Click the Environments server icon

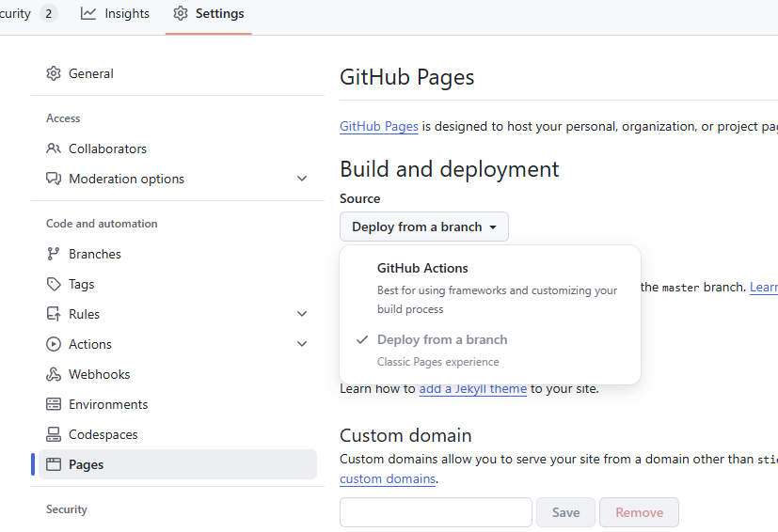54,404
